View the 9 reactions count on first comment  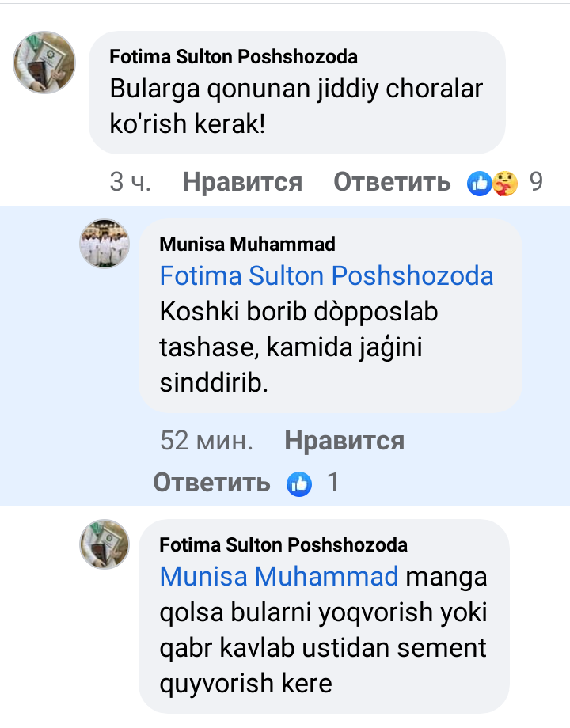(x=536, y=183)
